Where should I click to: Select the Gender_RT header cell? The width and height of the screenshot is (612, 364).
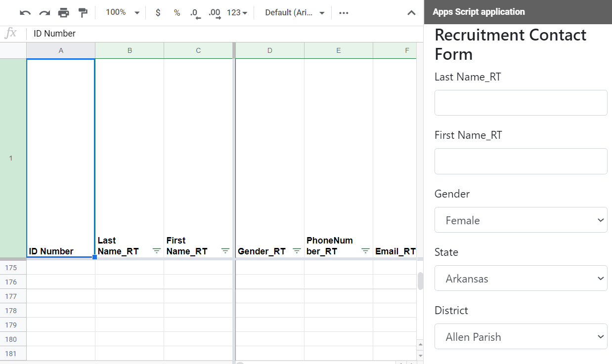click(270, 158)
